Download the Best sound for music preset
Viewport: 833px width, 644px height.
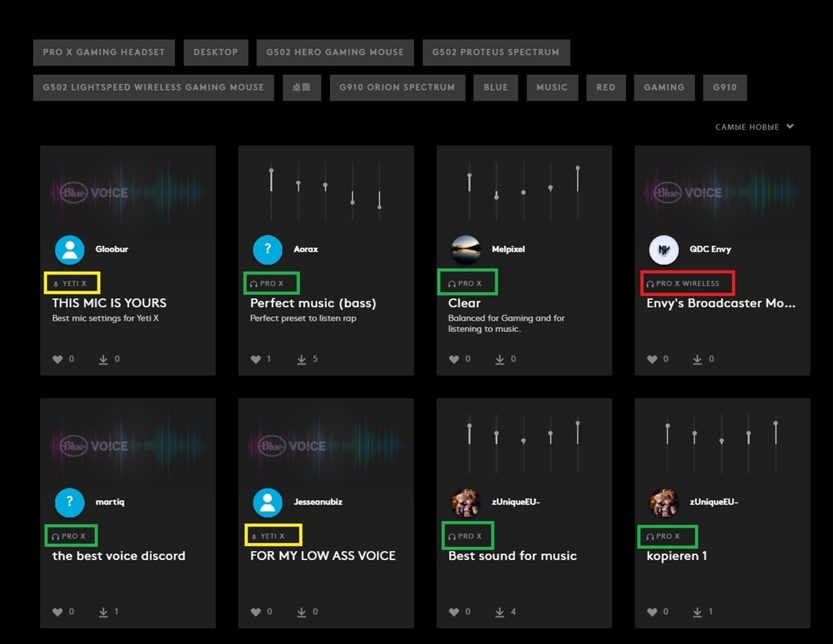(x=499, y=612)
